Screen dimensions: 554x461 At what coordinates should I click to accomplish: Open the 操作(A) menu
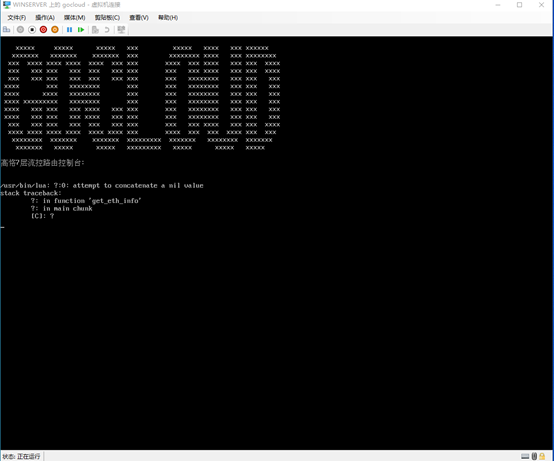[x=45, y=18]
